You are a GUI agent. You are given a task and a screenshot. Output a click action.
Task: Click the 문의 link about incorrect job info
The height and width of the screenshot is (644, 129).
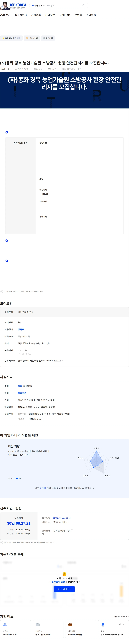(34, 292)
